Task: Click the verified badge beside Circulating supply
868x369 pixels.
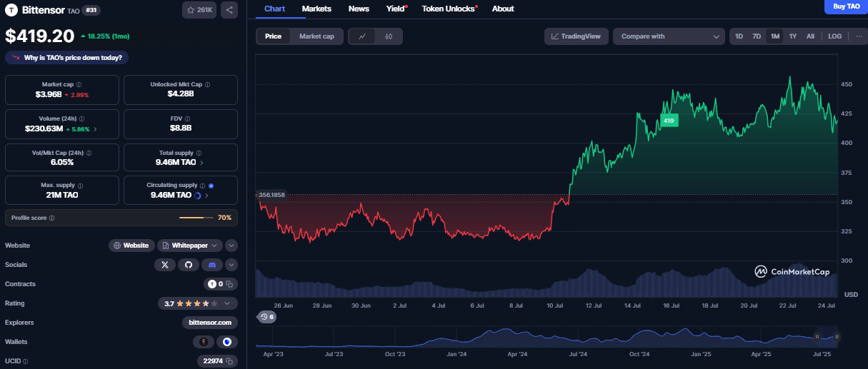Action: (x=211, y=185)
